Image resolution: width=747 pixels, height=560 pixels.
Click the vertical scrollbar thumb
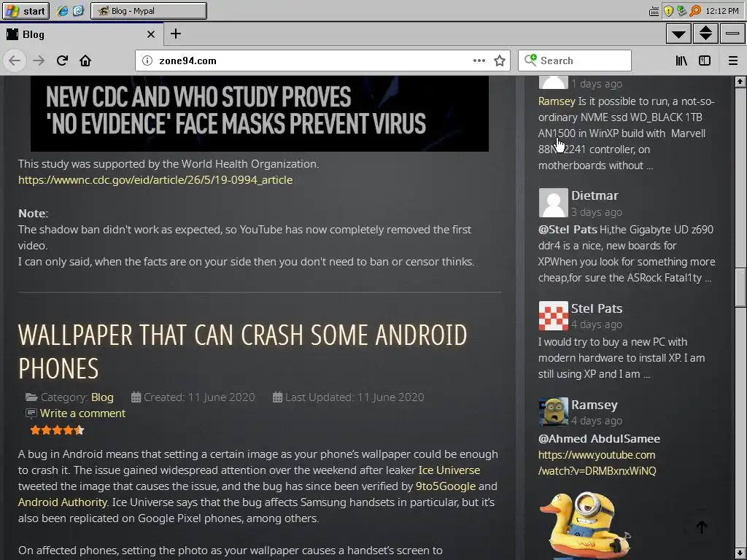click(x=740, y=287)
